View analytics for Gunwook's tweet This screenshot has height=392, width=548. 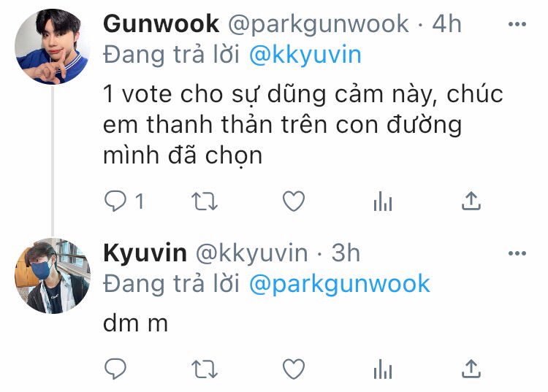pyautogui.click(x=383, y=201)
